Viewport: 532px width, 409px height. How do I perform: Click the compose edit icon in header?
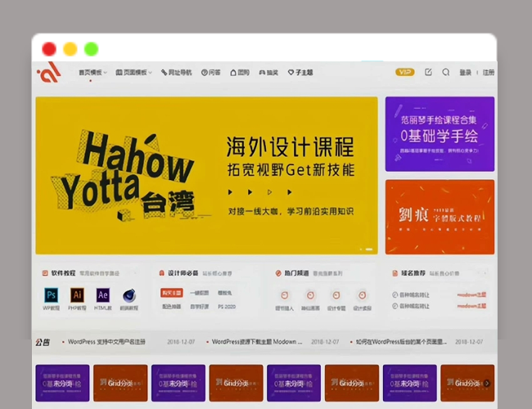[x=428, y=72]
